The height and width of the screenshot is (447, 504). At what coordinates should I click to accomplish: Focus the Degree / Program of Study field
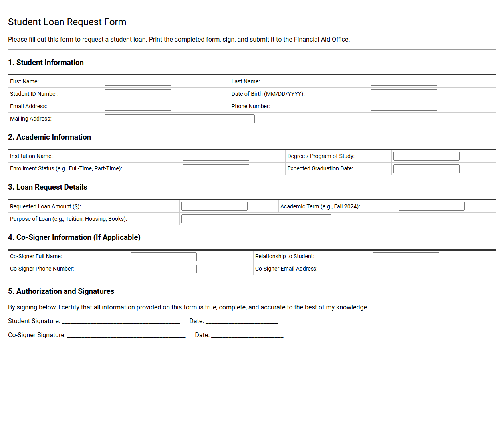coord(427,156)
